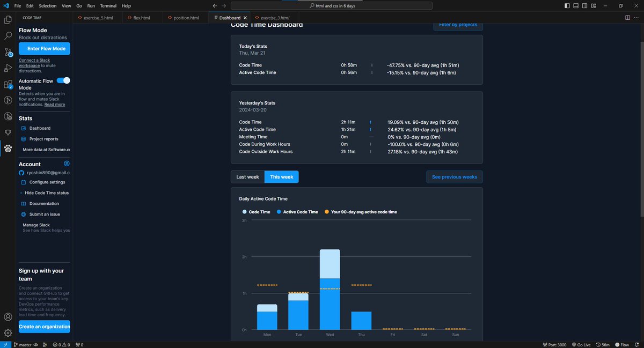Click errors and warnings count in status bar
The image size is (644, 348).
pyautogui.click(x=61, y=345)
